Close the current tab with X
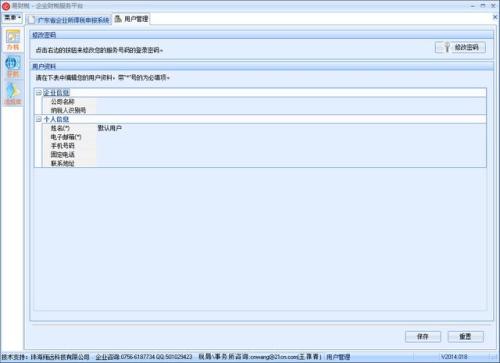This screenshot has height=363, width=500. tap(495, 17)
